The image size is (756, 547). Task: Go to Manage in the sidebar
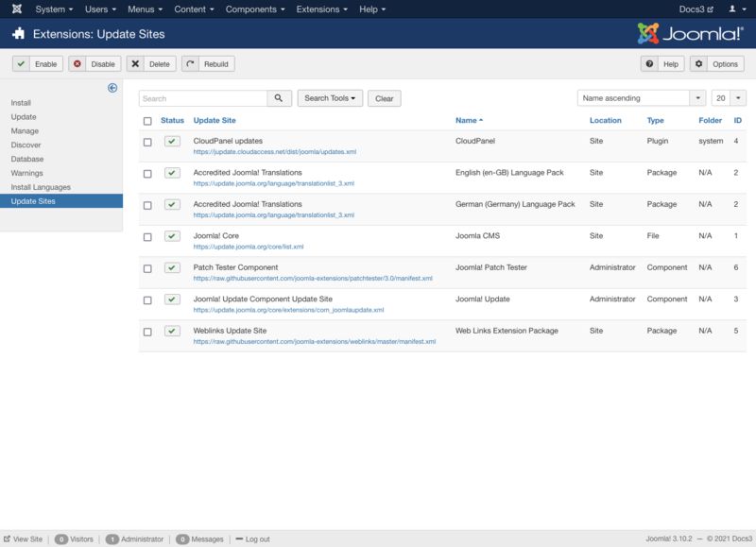click(x=25, y=130)
